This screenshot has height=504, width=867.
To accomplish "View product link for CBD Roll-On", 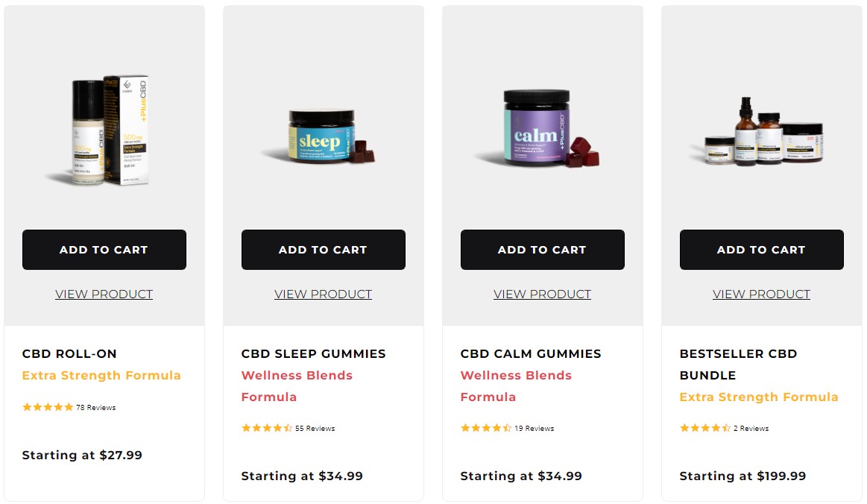I will point(104,294).
